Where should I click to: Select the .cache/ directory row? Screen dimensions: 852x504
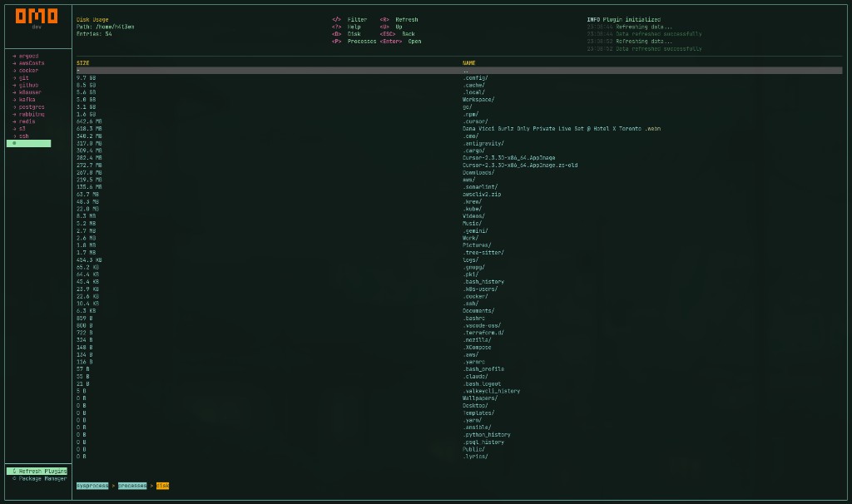click(x=459, y=86)
